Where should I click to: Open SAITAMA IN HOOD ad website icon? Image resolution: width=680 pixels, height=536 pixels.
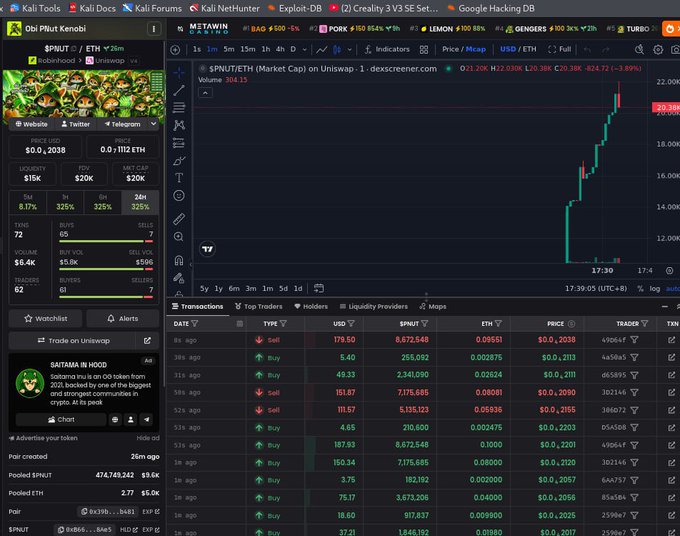115,419
